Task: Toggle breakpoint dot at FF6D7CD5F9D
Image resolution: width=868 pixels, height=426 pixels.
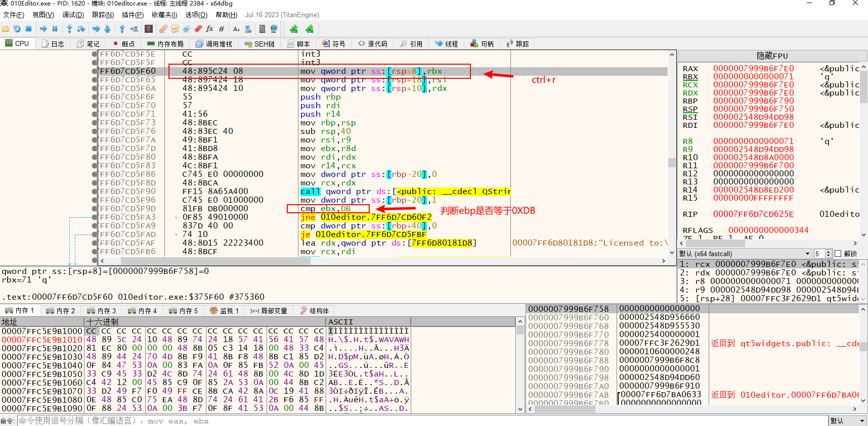Action: pos(95,209)
